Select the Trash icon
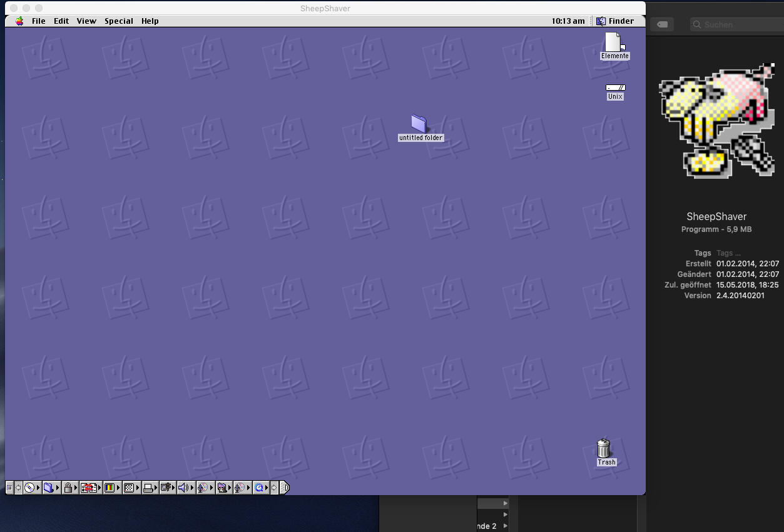The height and width of the screenshot is (532, 784). click(605, 453)
